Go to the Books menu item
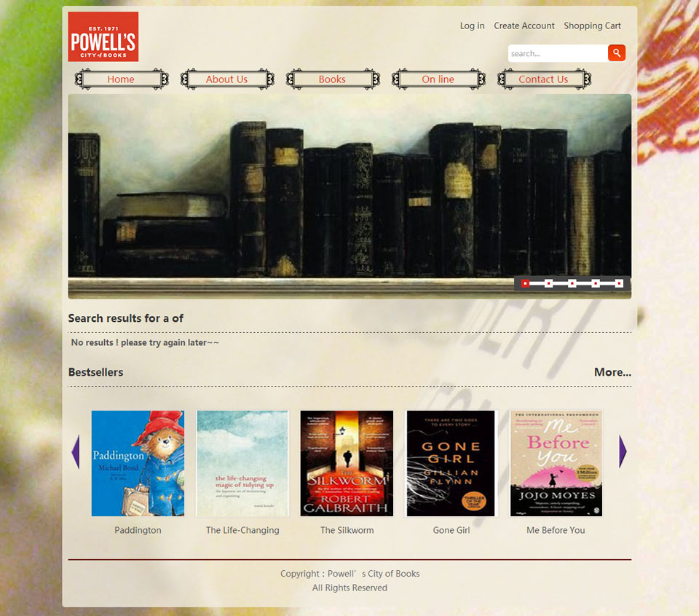The width and height of the screenshot is (699, 616). [333, 79]
